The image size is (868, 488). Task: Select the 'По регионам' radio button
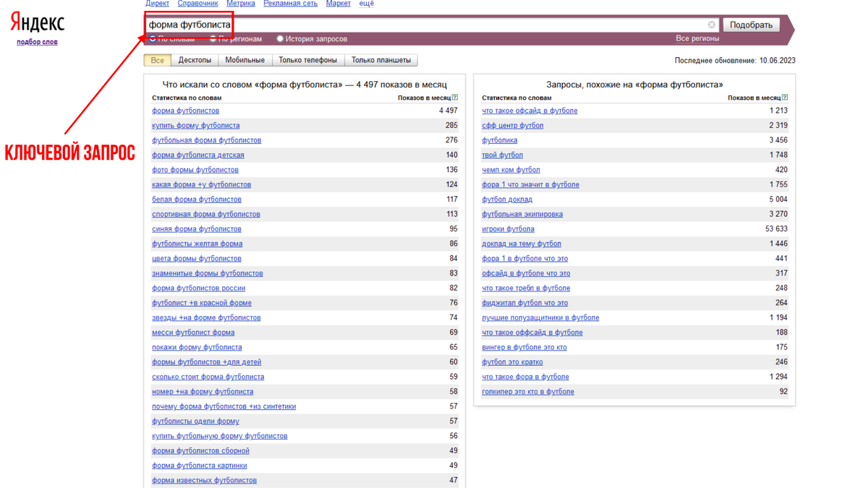tap(213, 38)
